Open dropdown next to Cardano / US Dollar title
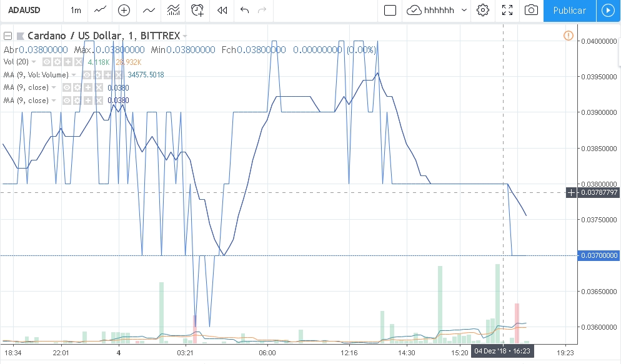 coord(185,36)
